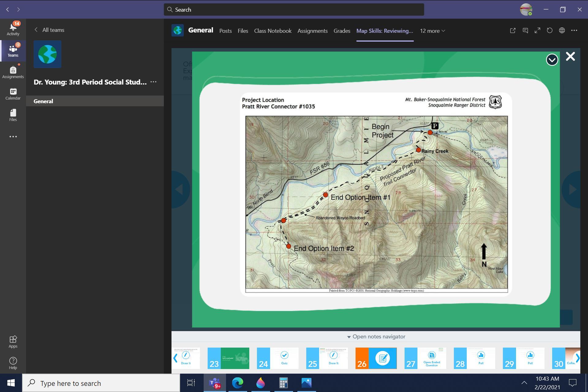This screenshot has width=588, height=392.
Task: Open the tab conversation panel
Action: (x=525, y=31)
